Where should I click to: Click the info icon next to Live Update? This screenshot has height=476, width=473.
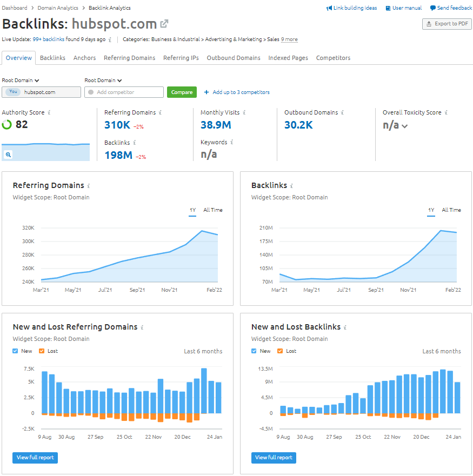point(110,39)
